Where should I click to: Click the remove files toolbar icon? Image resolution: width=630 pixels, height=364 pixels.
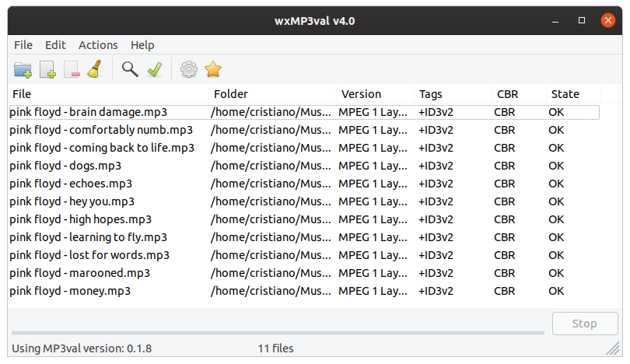point(72,69)
